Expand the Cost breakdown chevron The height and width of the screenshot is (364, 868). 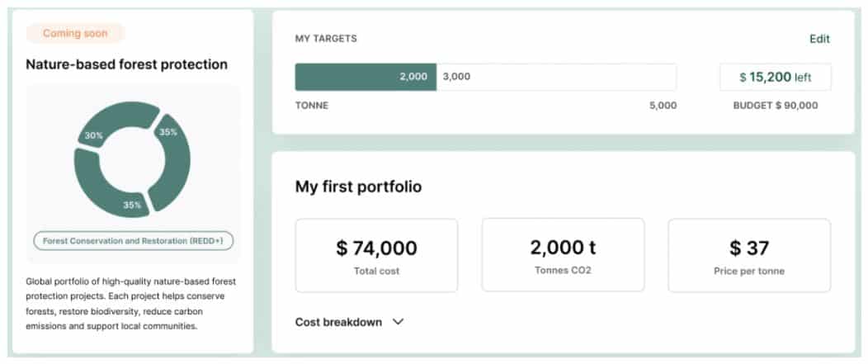tap(398, 322)
